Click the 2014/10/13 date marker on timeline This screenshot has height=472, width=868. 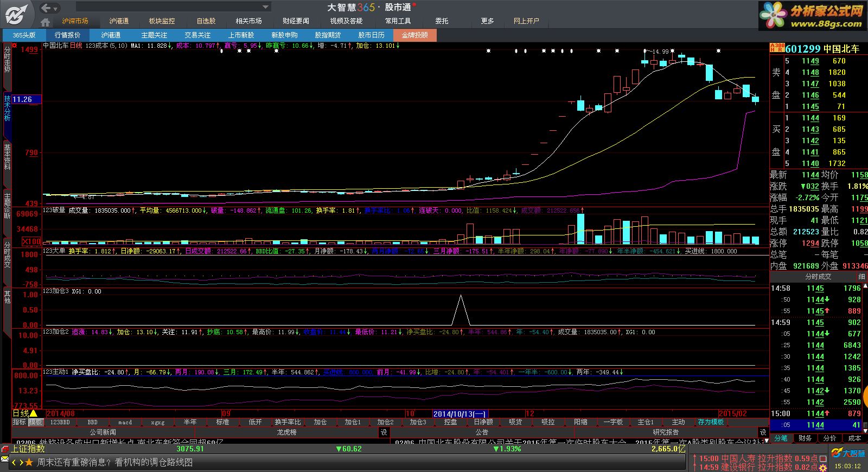pos(460,413)
